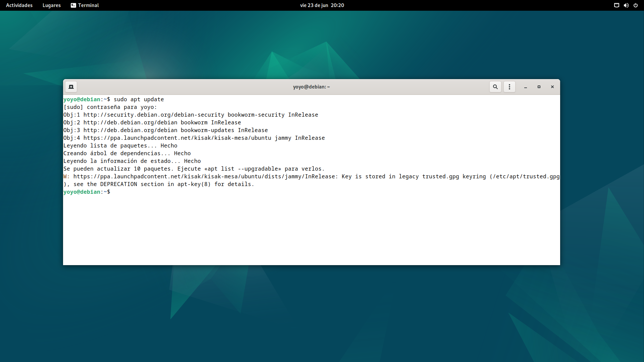Open the calendar from the date and time
The height and width of the screenshot is (362, 644).
point(322,5)
